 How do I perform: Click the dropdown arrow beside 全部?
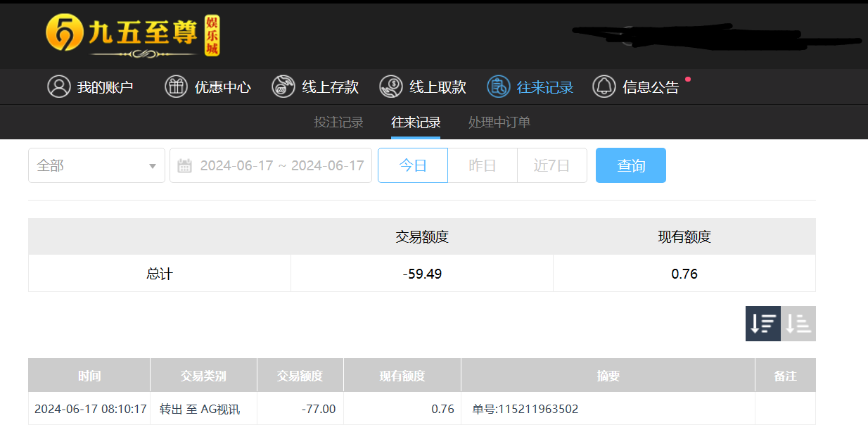152,166
